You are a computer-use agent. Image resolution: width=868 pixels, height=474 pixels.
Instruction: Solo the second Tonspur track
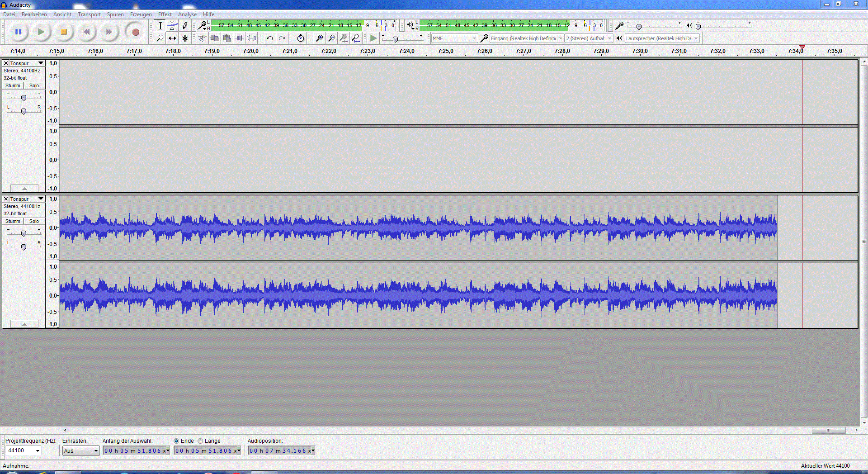[x=34, y=221]
